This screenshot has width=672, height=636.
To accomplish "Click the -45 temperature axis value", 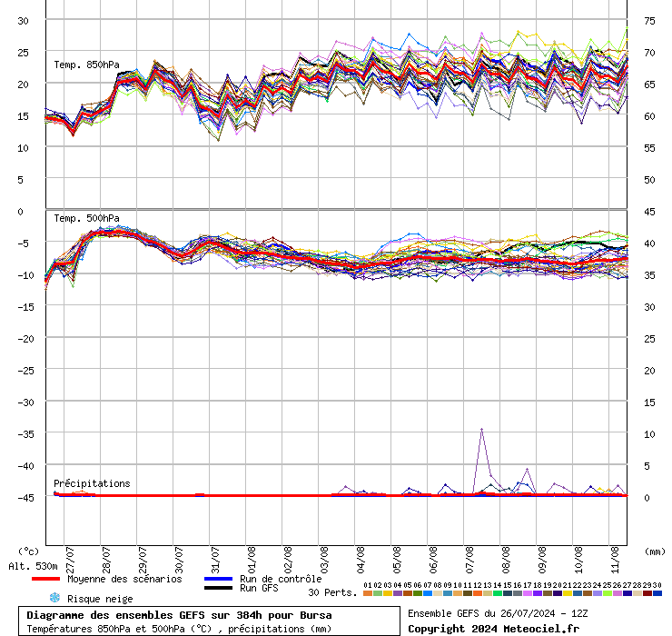I will click(x=25, y=498).
